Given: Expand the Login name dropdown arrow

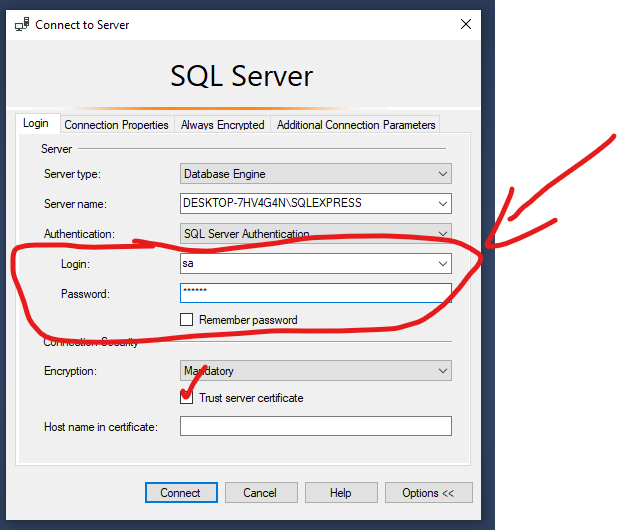Looking at the screenshot, I should click(443, 264).
